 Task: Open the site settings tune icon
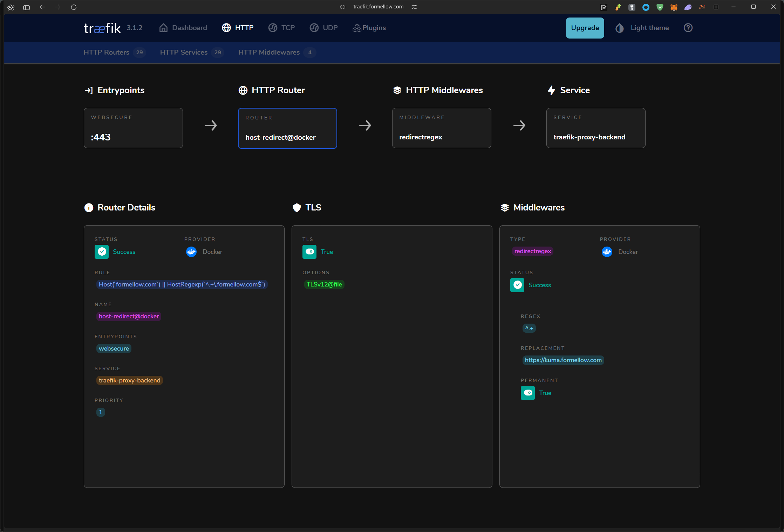click(414, 7)
